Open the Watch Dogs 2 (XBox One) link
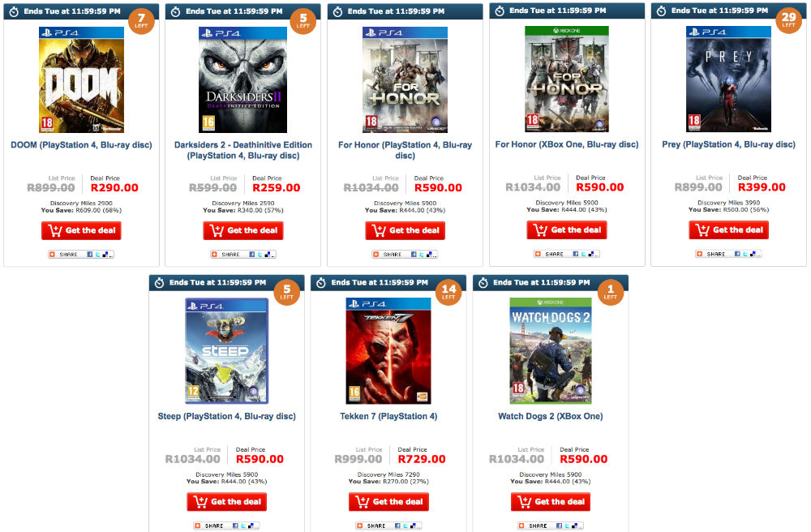Image resolution: width=811 pixels, height=532 pixels. [551, 416]
